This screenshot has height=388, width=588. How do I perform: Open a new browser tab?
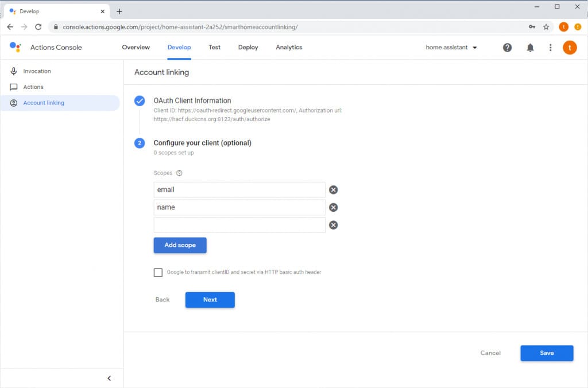119,11
